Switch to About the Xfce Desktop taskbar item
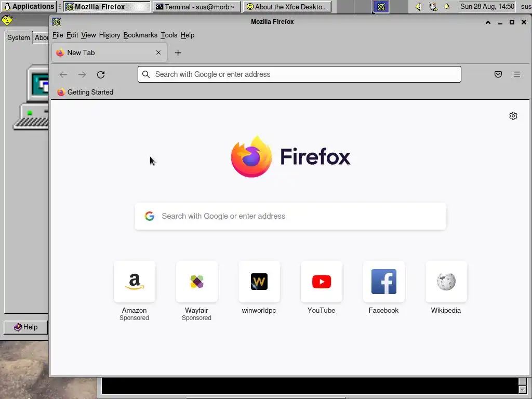 pos(287,7)
